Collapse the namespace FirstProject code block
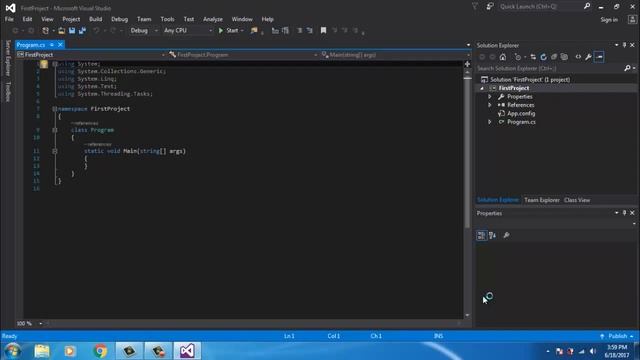 click(x=54, y=109)
